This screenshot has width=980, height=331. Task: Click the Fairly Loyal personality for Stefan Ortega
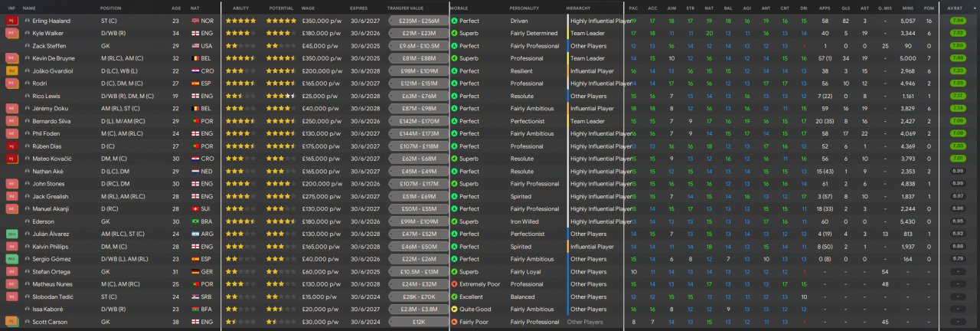pos(526,271)
